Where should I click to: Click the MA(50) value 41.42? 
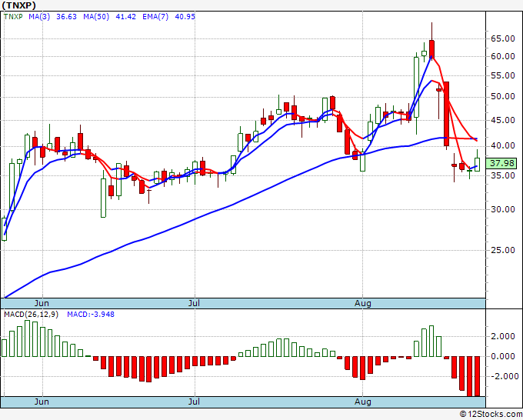[x=125, y=17]
